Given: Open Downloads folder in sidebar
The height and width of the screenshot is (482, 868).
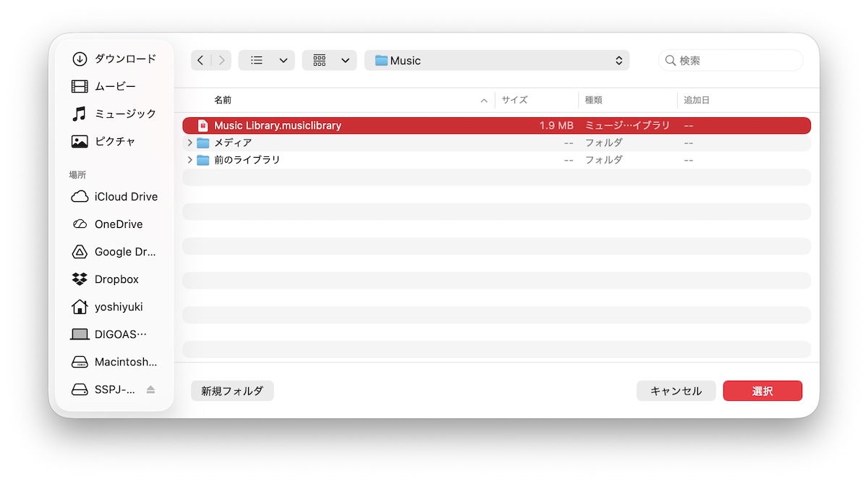Looking at the screenshot, I should tap(114, 59).
